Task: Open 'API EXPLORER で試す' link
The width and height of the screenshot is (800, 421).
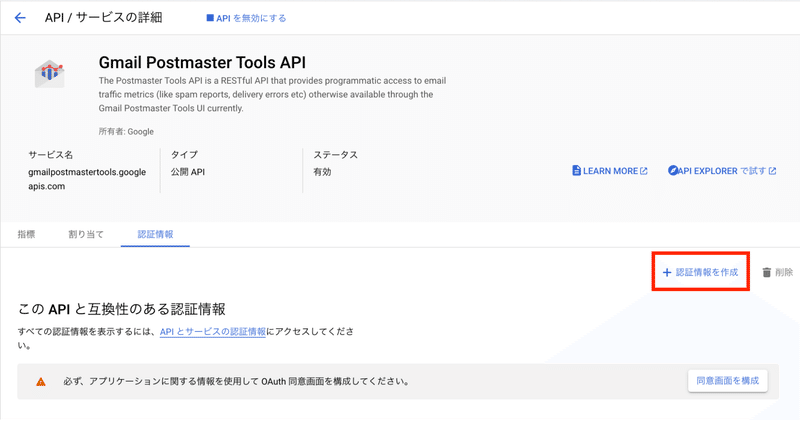Action: click(x=722, y=171)
